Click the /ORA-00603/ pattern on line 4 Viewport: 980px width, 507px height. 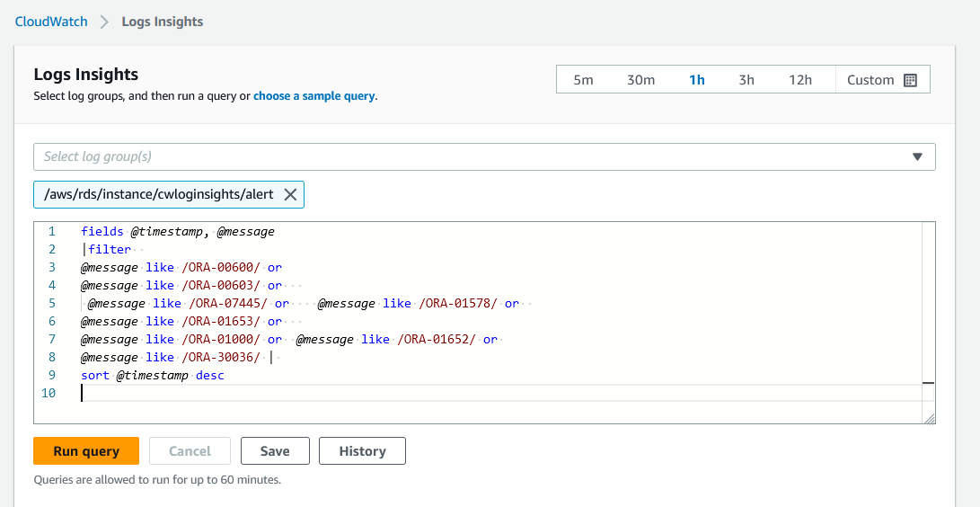221,286
